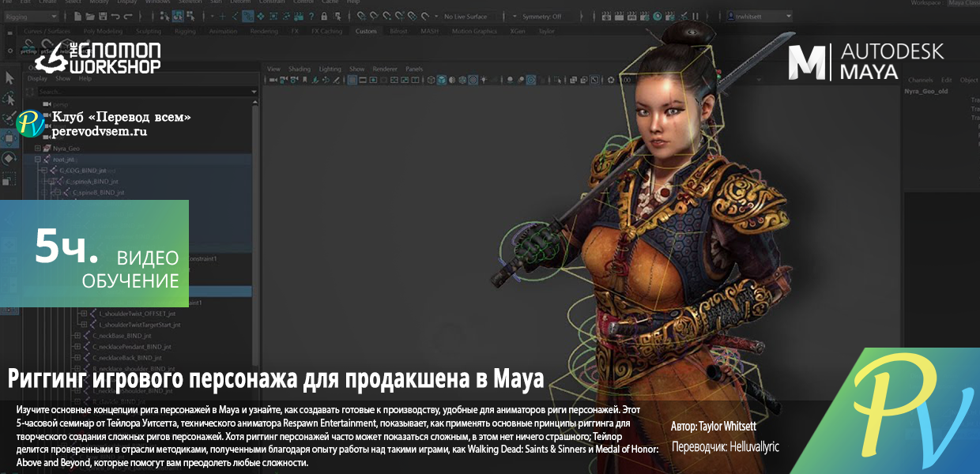Viewport: 980px width, 474px height.
Task: Click the use all lights bulb icon
Action: (x=484, y=80)
